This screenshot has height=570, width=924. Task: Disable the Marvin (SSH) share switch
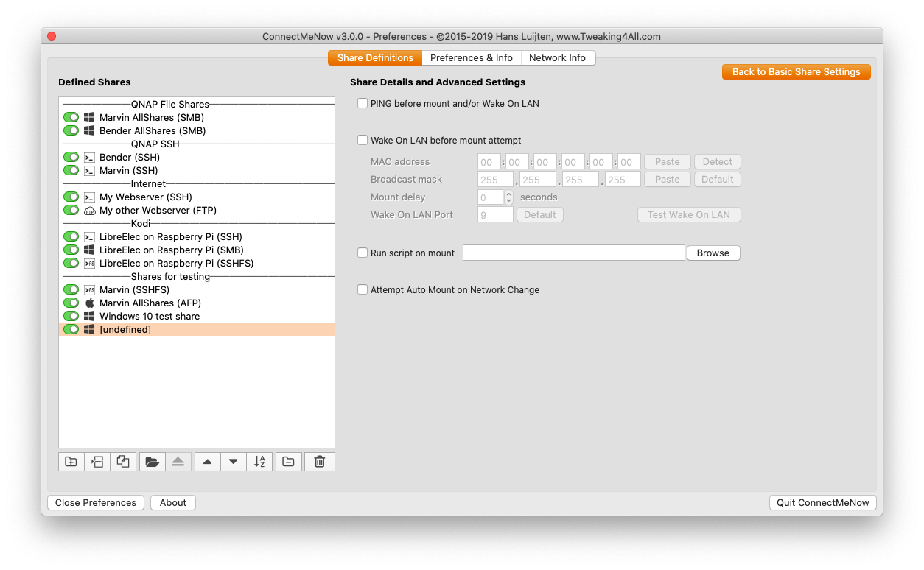pos(71,170)
